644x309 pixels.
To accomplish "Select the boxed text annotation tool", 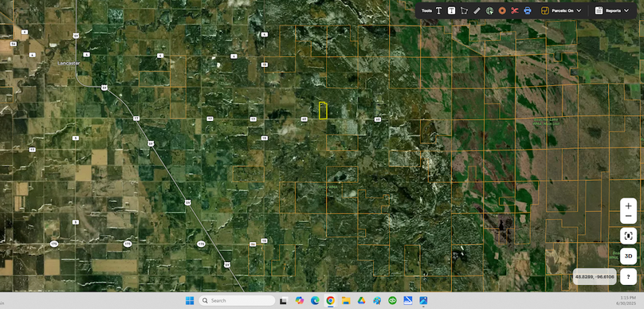I will pyautogui.click(x=451, y=10).
